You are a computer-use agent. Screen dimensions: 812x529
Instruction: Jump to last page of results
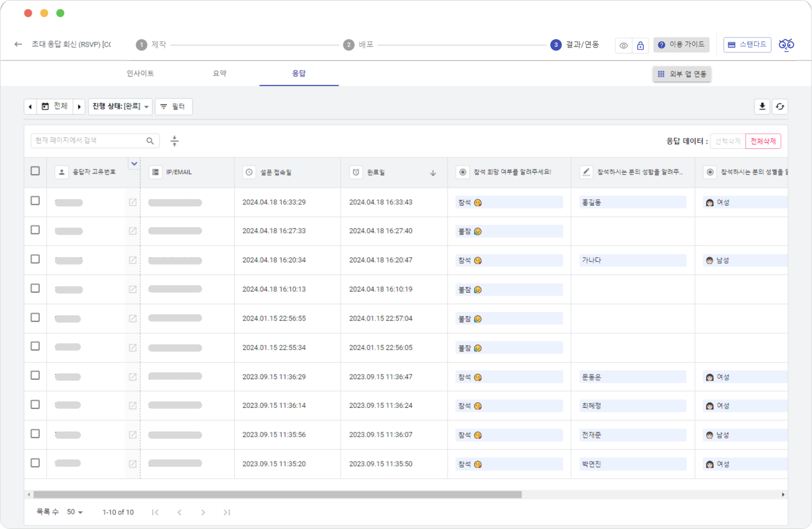pyautogui.click(x=227, y=512)
